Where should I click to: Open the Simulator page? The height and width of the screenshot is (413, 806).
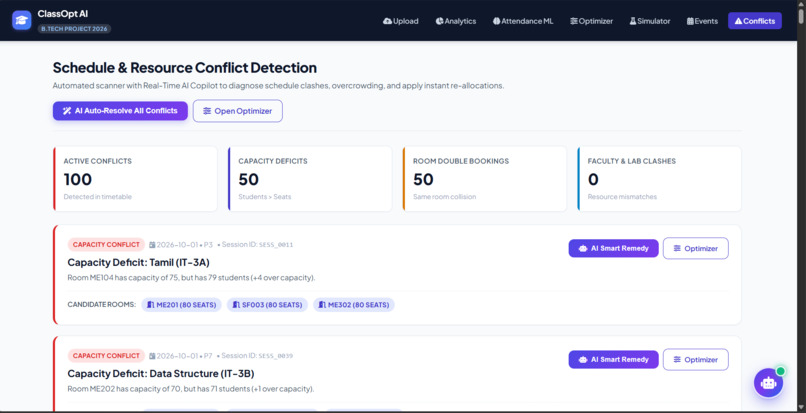pyautogui.click(x=650, y=21)
